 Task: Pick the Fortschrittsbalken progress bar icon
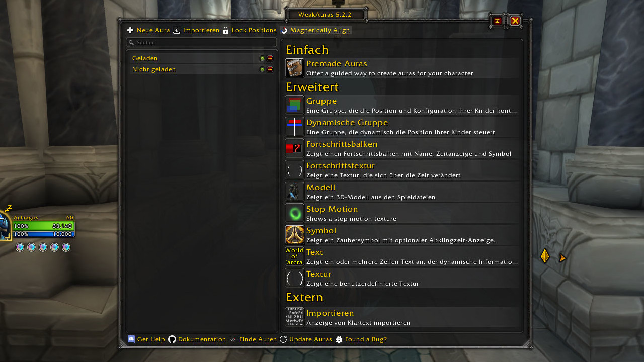(x=294, y=148)
